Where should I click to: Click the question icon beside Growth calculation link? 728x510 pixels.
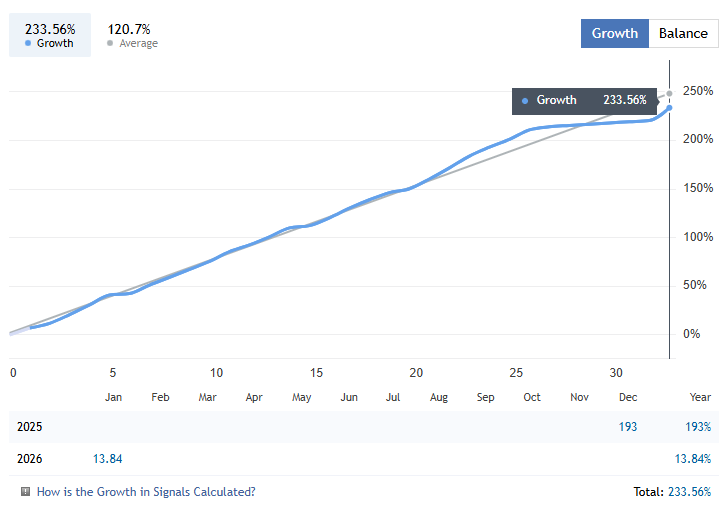click(25, 492)
